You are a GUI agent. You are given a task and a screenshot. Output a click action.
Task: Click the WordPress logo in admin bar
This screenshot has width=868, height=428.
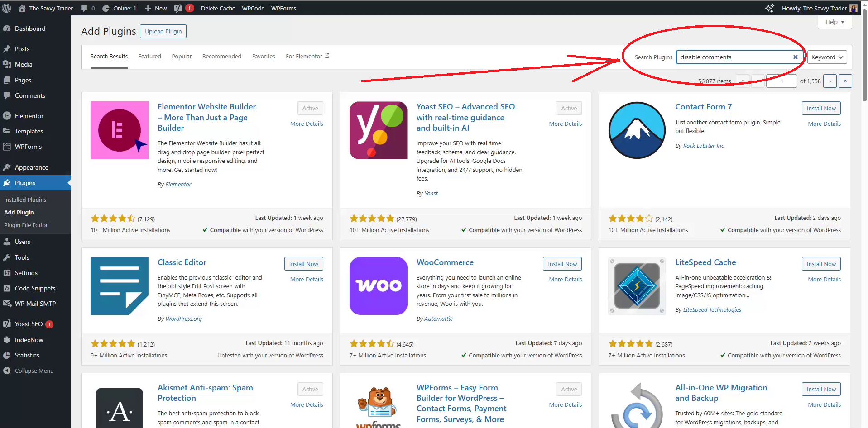(7, 8)
